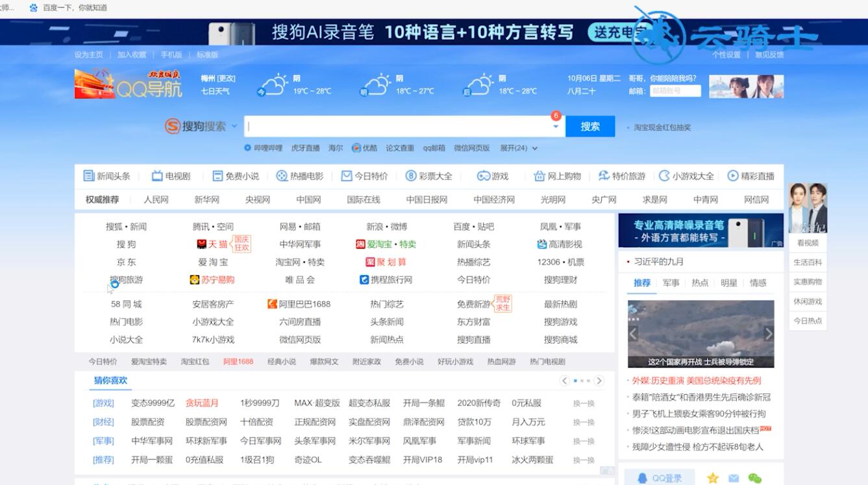Screen dimensions: 868x485
Task: Switch to the 情感 news tab
Action: point(758,283)
